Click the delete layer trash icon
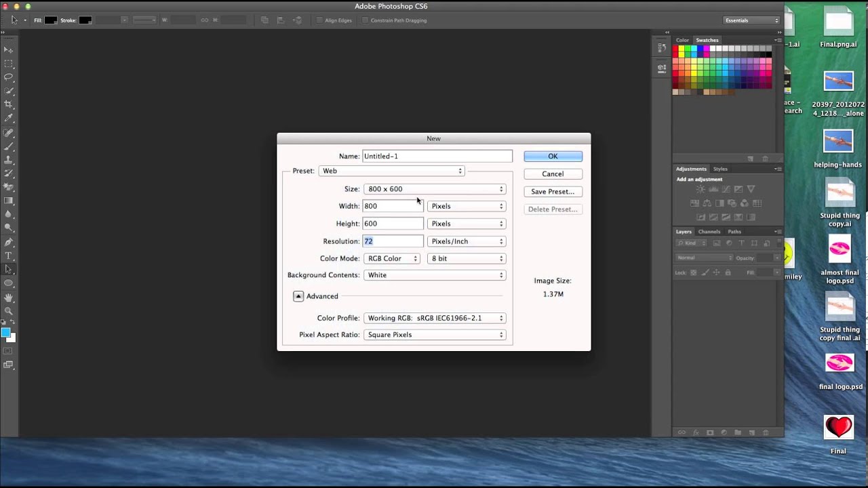Screen dimensions: 868x488 tap(766, 432)
